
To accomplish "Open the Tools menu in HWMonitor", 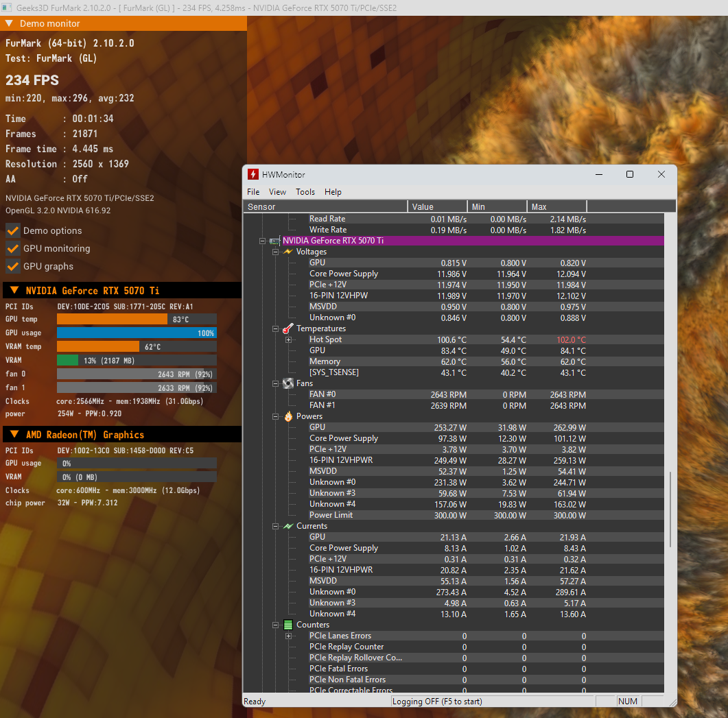I will (305, 192).
